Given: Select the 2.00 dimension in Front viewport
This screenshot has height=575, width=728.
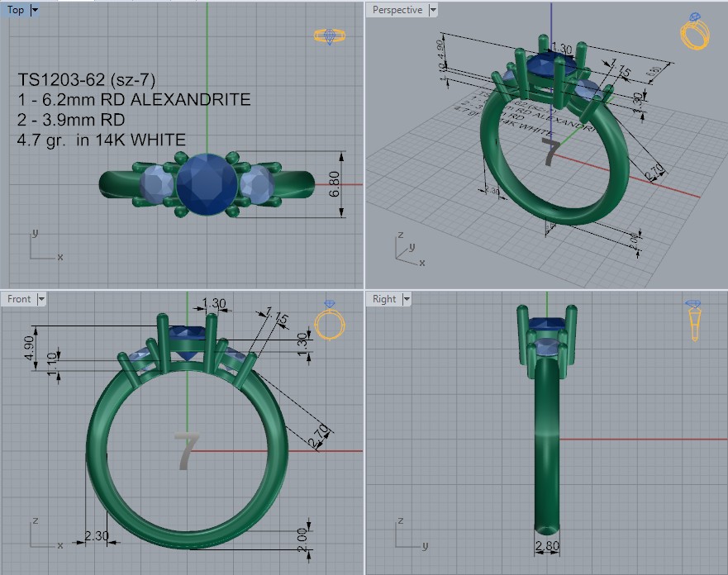Looking at the screenshot, I should tap(302, 540).
